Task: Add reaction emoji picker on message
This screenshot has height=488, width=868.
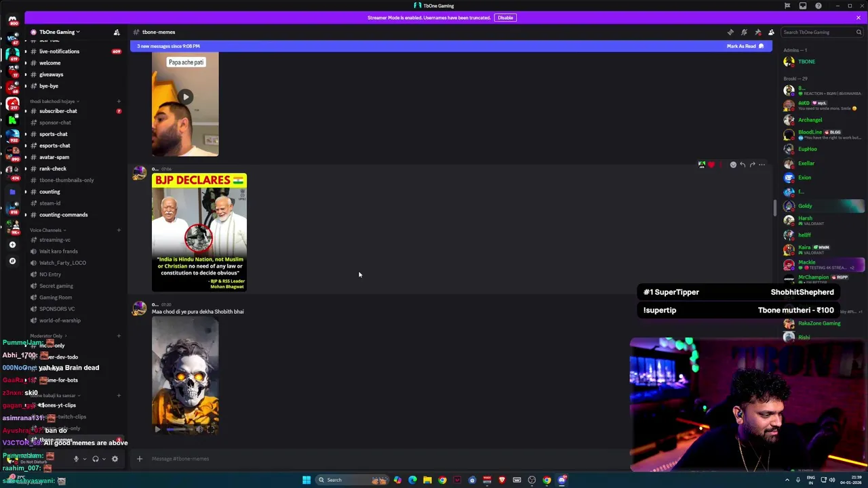Action: tap(733, 165)
